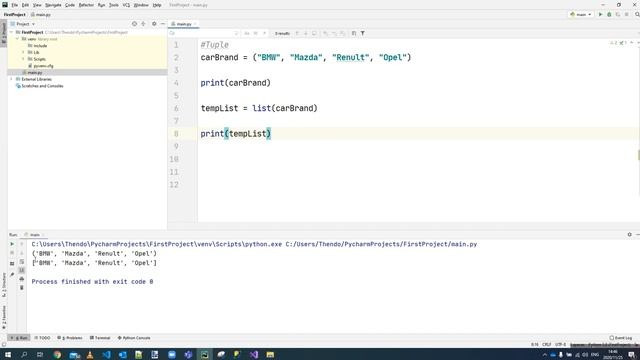
Task: Click the print icon in Run console
Action: [x=22, y=279]
